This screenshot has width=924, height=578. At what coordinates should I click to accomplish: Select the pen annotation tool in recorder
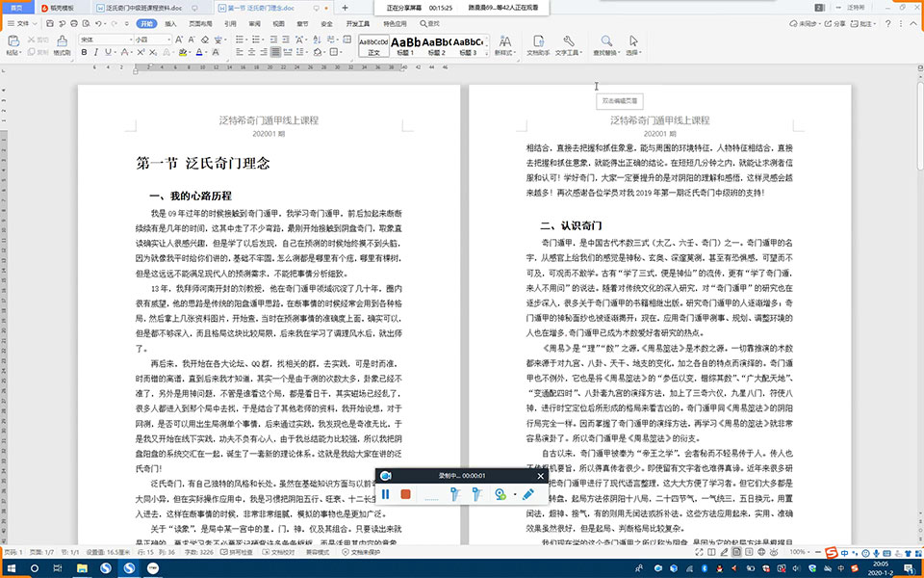coord(528,494)
